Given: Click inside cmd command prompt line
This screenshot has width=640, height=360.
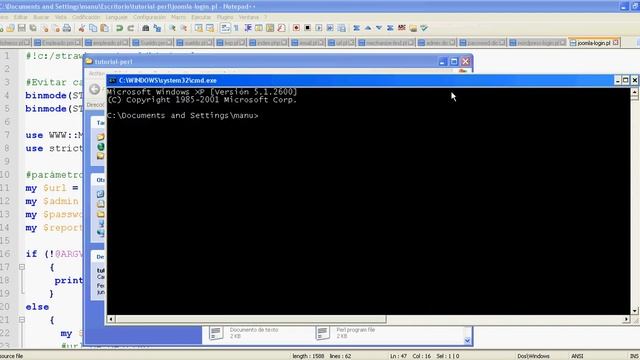Looking at the screenshot, I should pos(182,116).
